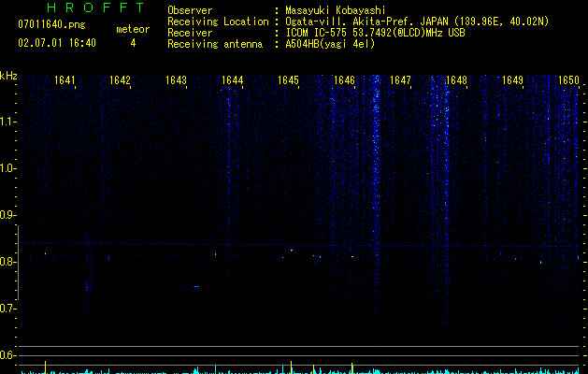Image resolution: width=588 pixels, height=374 pixels.
Task: Click the 0.8 frequency axis label
Action: [7, 262]
